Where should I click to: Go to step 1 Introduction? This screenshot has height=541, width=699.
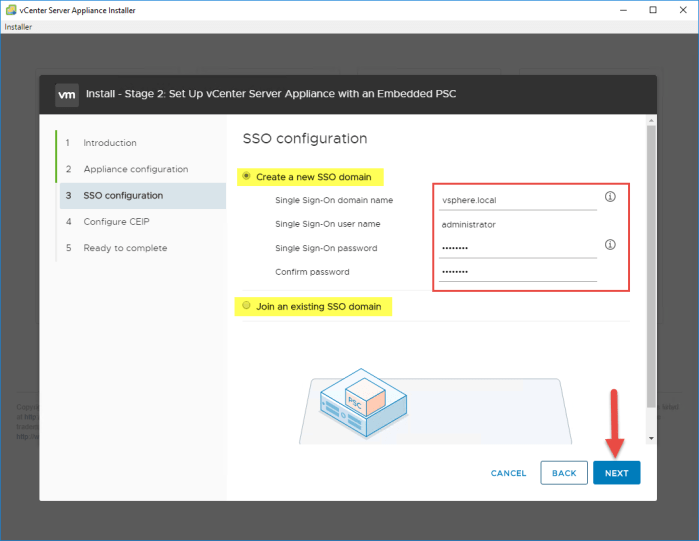pyautogui.click(x=110, y=143)
